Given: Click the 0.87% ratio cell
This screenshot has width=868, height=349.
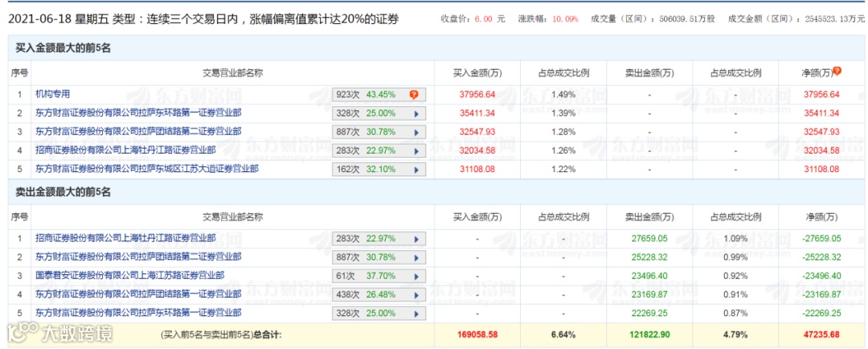Looking at the screenshot, I should [735, 313].
